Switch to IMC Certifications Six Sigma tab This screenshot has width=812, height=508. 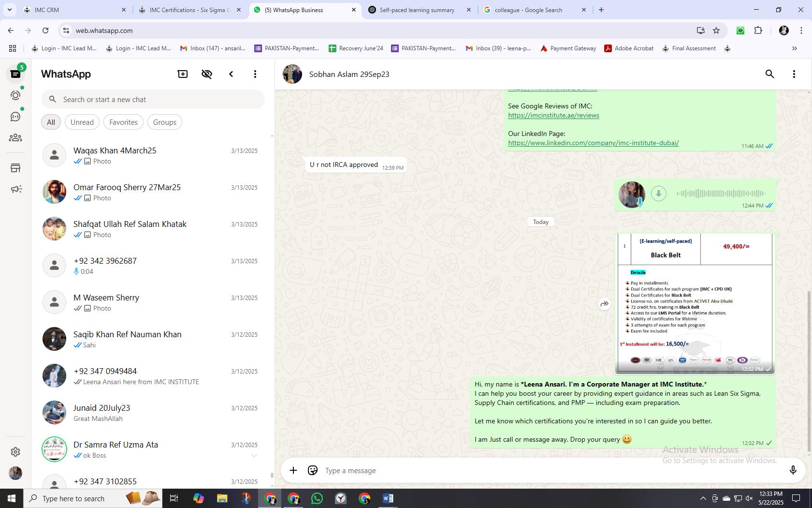point(190,10)
